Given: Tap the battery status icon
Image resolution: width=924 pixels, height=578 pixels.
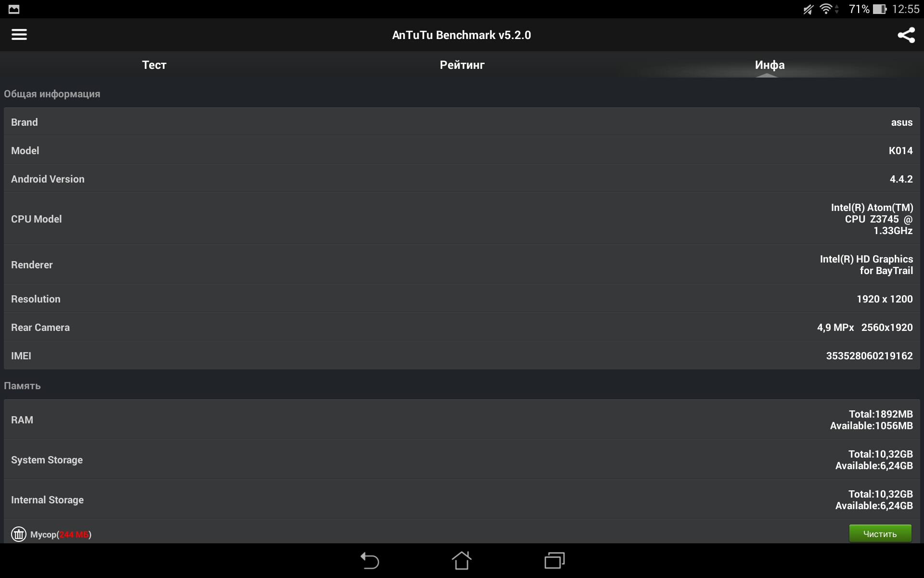Looking at the screenshot, I should (x=880, y=9).
